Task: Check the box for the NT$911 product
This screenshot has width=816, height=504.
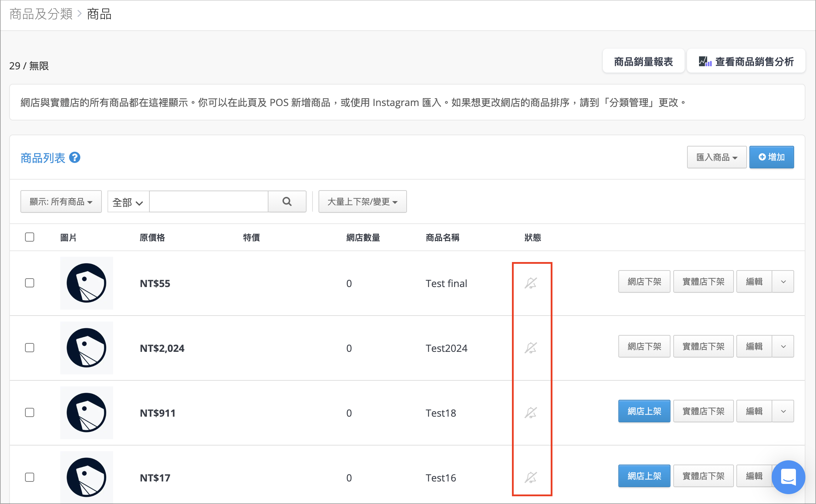Action: click(30, 412)
